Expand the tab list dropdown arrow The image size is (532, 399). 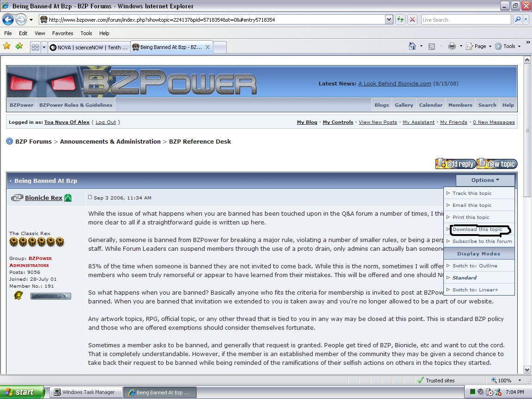(x=44, y=47)
